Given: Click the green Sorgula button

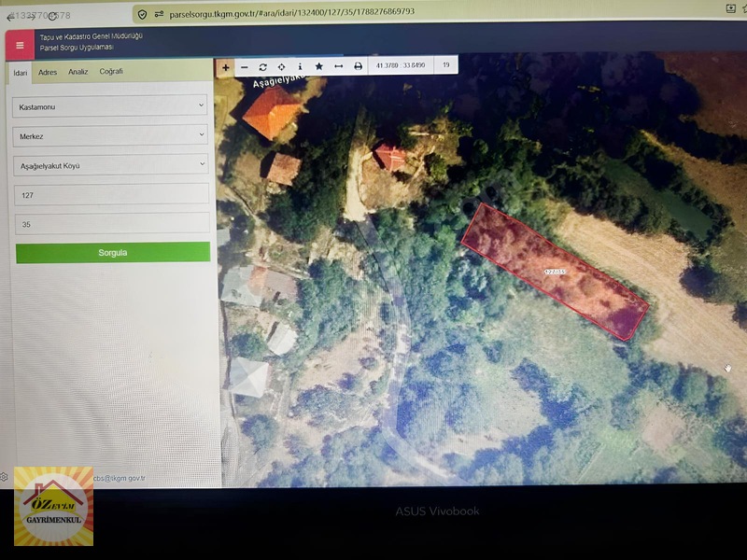Looking at the screenshot, I should pos(113,252).
